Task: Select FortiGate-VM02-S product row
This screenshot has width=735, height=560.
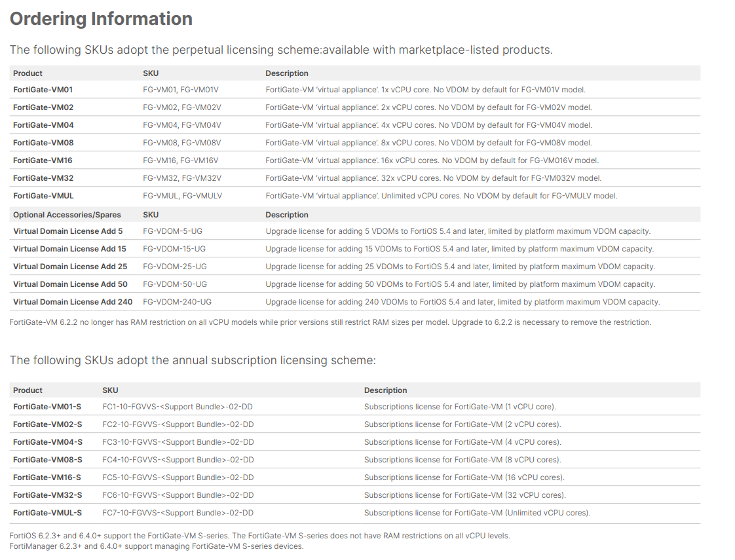Action: coord(355,424)
